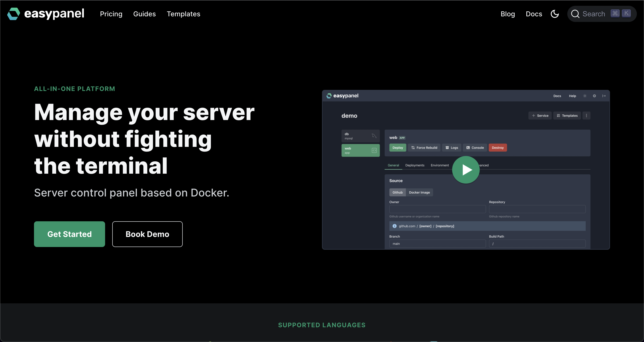
Task: Open Templates from the top navigation
Action: coord(184,14)
